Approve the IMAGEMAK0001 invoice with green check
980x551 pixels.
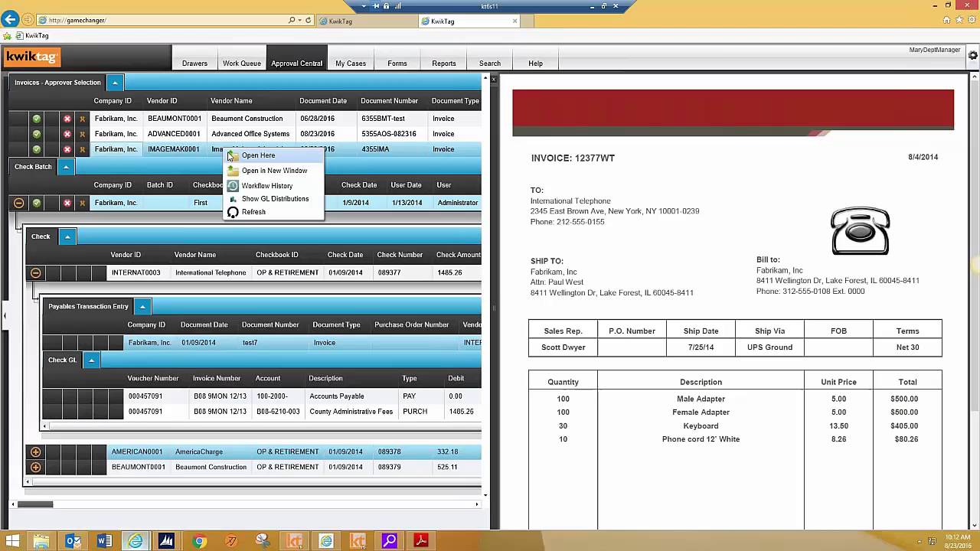[36, 149]
